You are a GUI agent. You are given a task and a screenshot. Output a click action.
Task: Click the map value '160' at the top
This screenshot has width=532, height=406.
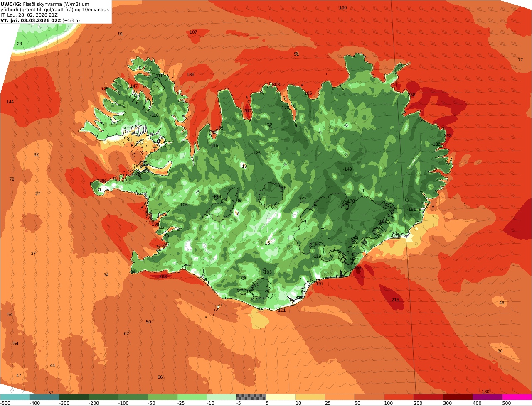pyautogui.click(x=343, y=8)
